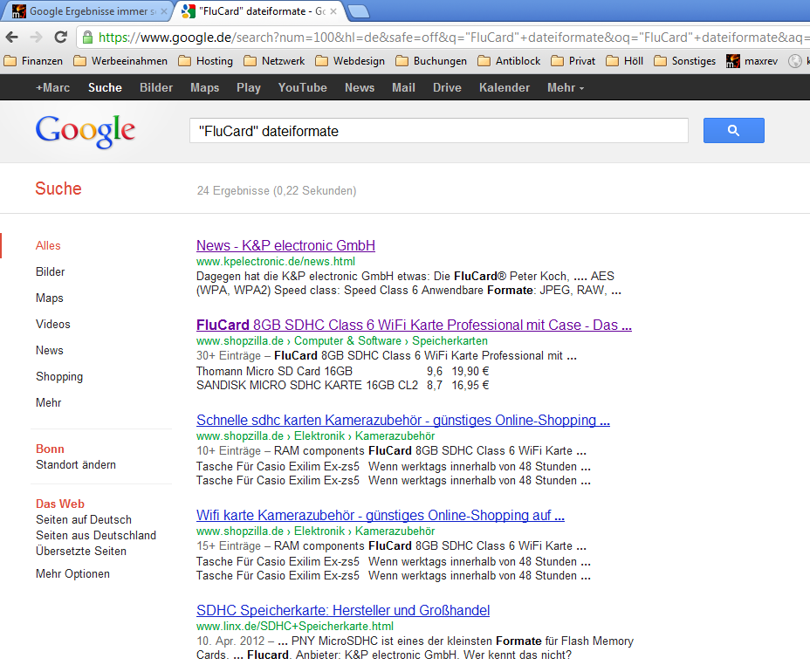Open the Finanzen bookmark folder

pos(33,61)
